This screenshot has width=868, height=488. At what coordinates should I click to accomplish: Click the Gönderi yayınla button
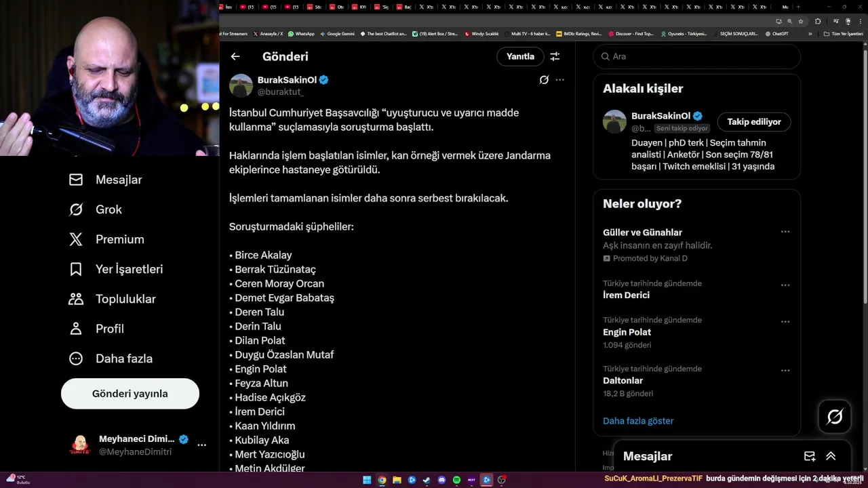point(130,394)
